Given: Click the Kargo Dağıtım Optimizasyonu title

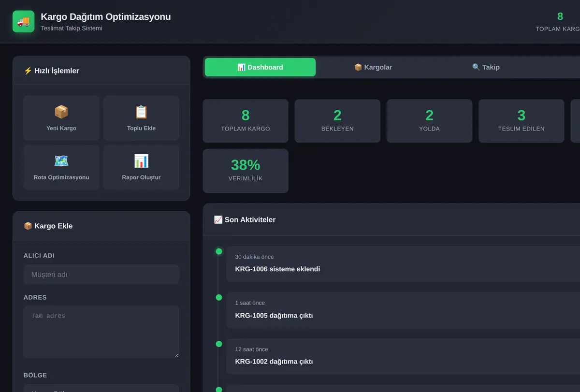Looking at the screenshot, I should point(105,17).
